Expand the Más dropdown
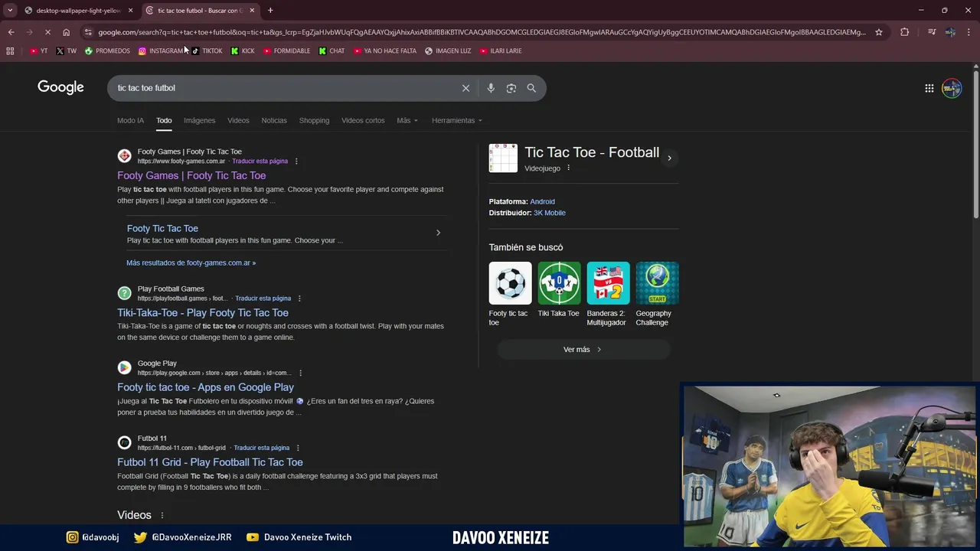Image resolution: width=980 pixels, height=551 pixels. 407,120
